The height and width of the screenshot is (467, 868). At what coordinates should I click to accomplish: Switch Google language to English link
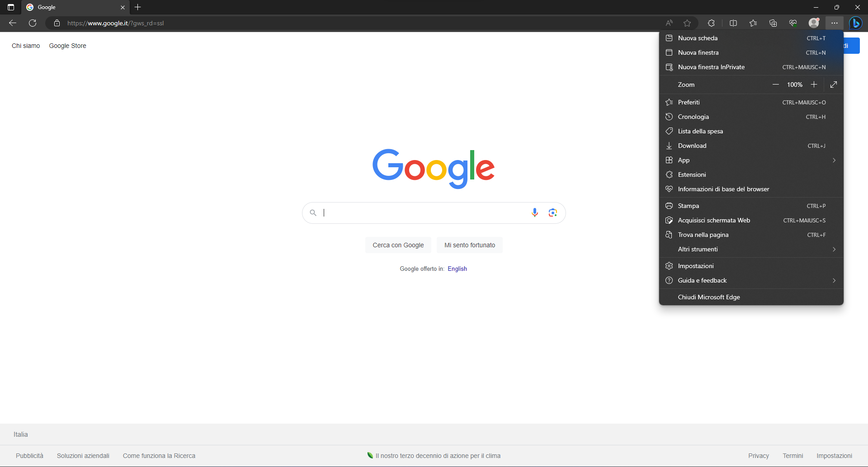click(x=457, y=269)
